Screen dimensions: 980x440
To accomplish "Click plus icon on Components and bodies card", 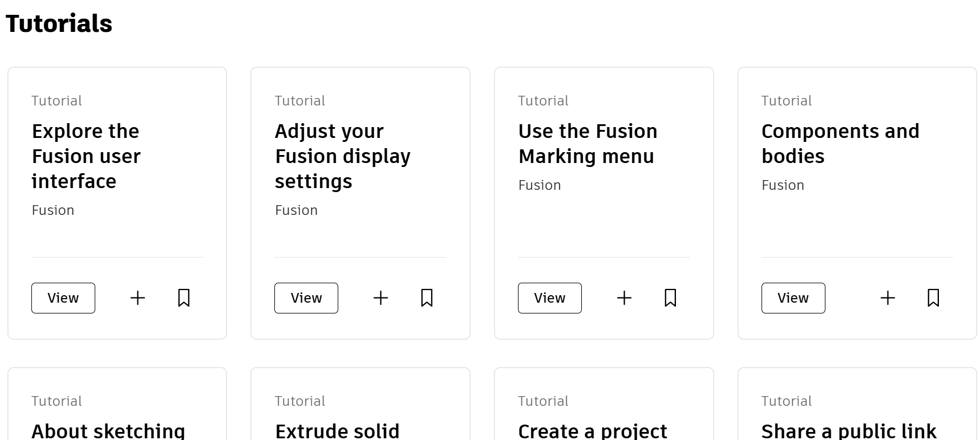I will coord(888,298).
